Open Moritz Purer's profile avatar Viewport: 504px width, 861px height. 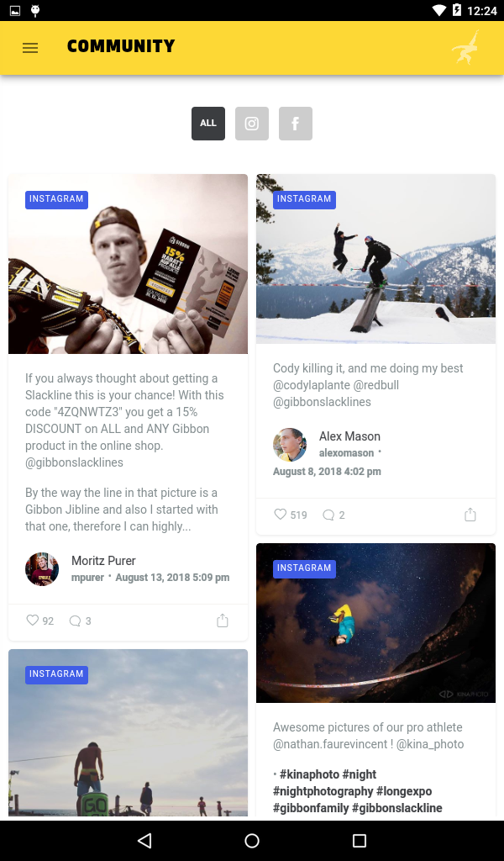[42, 569]
